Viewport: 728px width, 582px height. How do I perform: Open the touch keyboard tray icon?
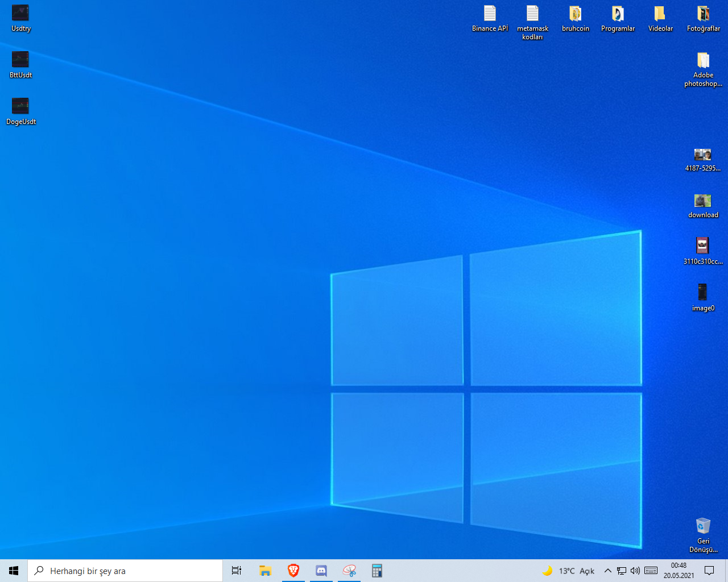(651, 571)
